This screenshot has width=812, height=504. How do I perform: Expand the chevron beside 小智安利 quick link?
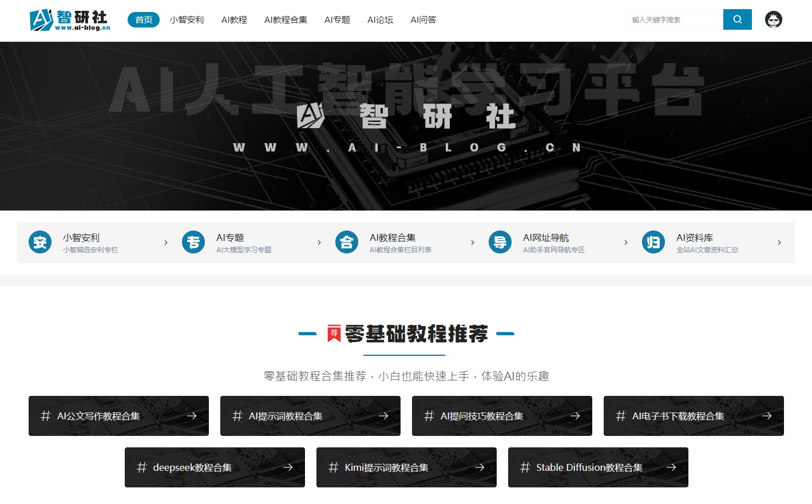coord(166,243)
